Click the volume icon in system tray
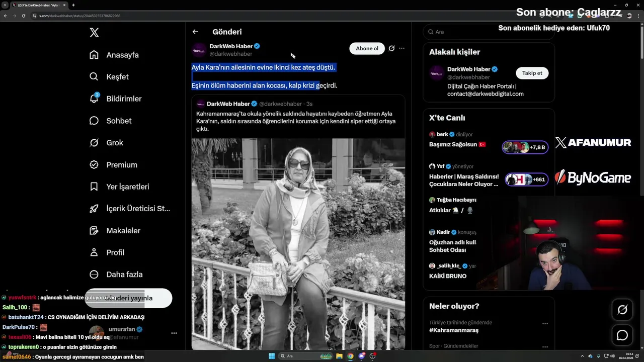 (x=612, y=356)
